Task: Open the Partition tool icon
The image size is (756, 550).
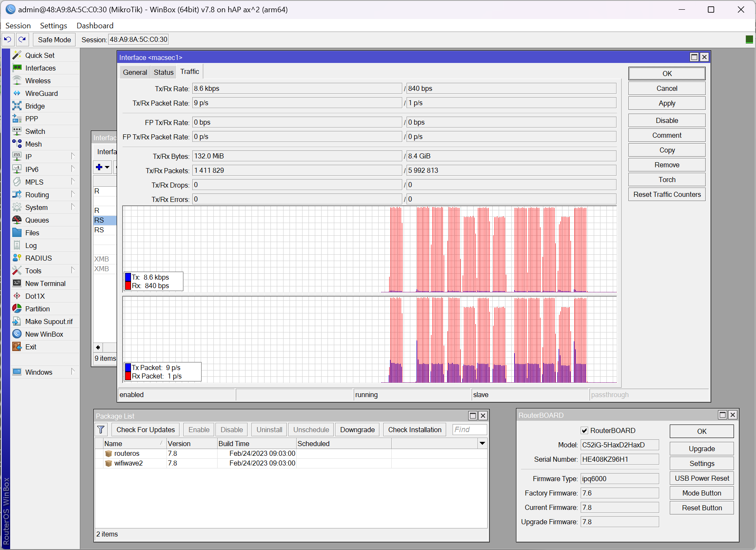Action: 17,309
